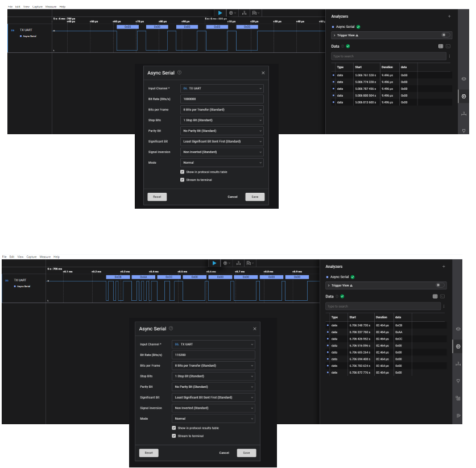Click Save in 115200 bit-rate dialog
The image size is (476, 468).
coord(246,453)
